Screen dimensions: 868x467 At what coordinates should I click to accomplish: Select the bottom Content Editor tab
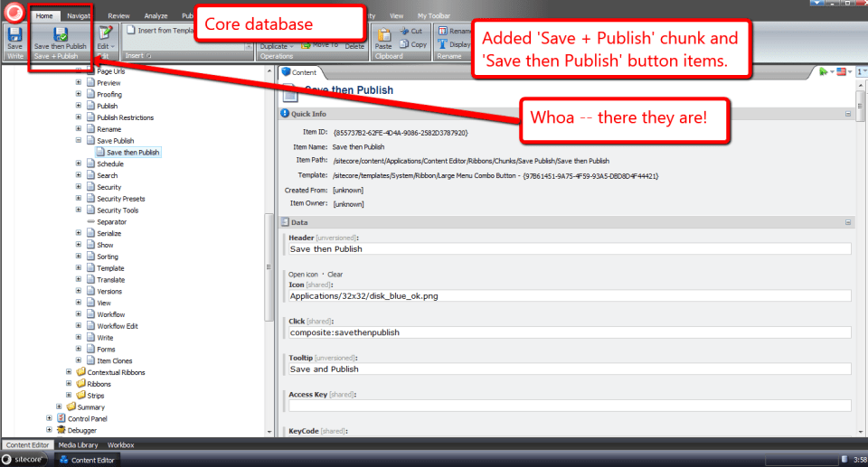[27, 444]
